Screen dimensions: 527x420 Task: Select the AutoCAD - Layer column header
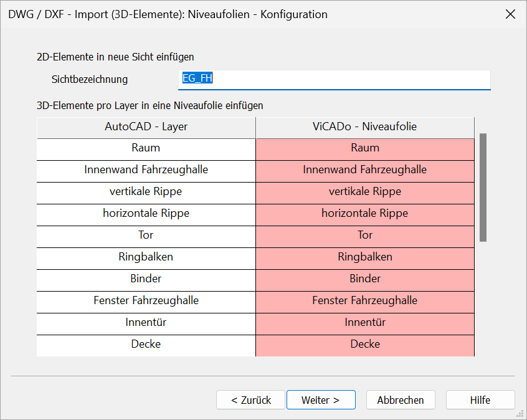coord(146,127)
